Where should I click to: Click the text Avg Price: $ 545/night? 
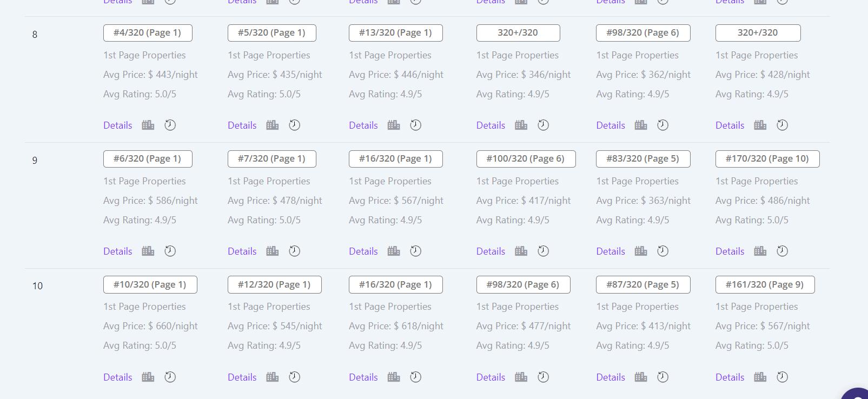coord(275,326)
